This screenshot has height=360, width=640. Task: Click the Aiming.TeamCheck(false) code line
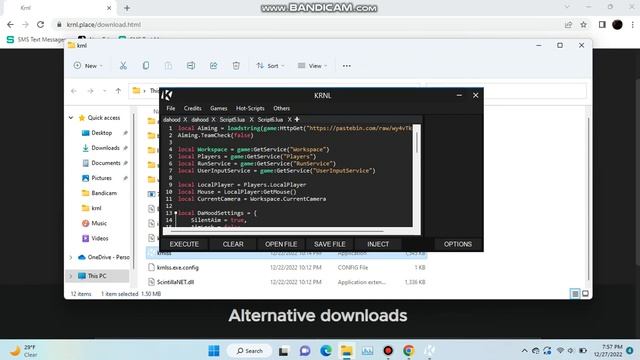216,135
